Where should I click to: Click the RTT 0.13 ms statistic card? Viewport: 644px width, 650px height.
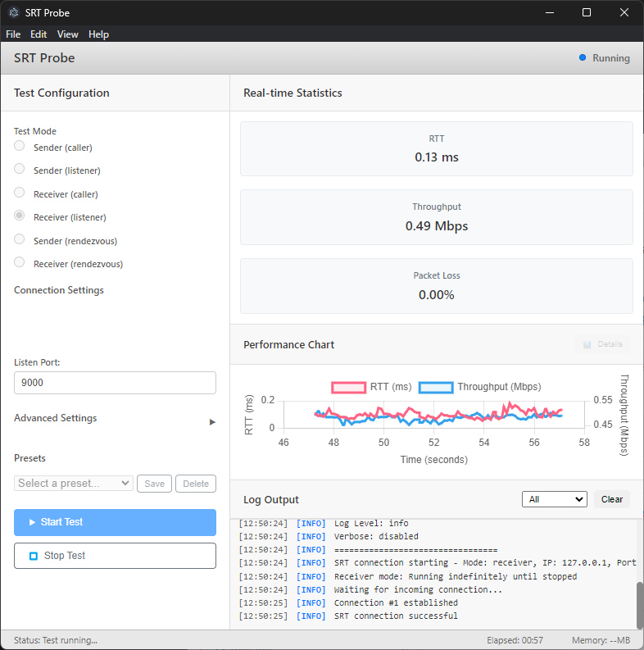(437, 149)
